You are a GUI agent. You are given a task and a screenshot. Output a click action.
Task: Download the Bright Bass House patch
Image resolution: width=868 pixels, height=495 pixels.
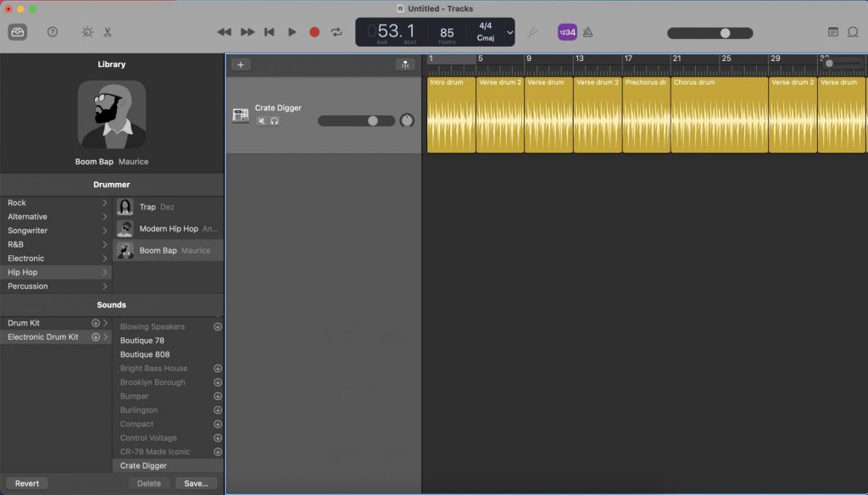coord(218,368)
